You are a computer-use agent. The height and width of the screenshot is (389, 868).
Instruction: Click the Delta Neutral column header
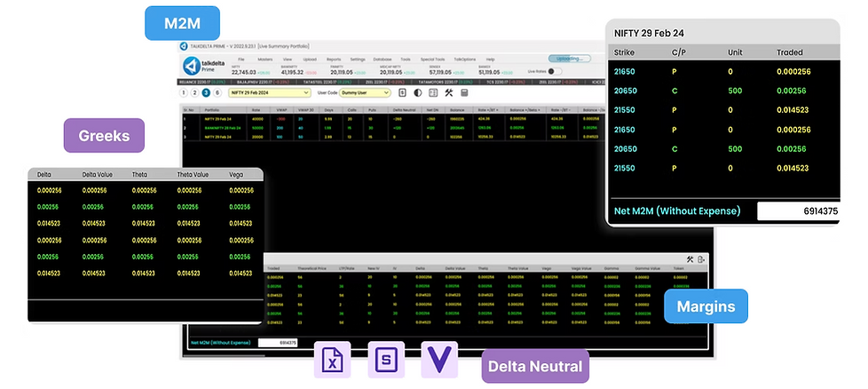(405, 110)
